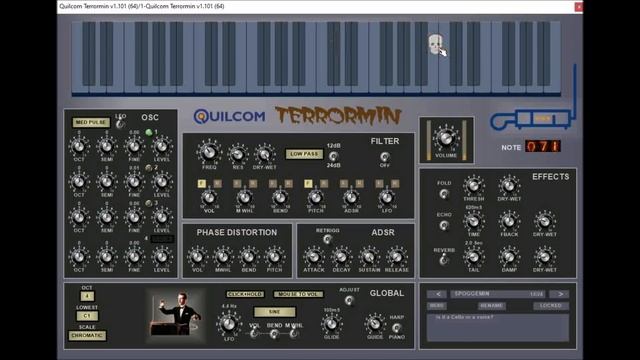This screenshot has width=640, height=360.
Task: Open the SINE LFO shape selector
Action: point(274,312)
